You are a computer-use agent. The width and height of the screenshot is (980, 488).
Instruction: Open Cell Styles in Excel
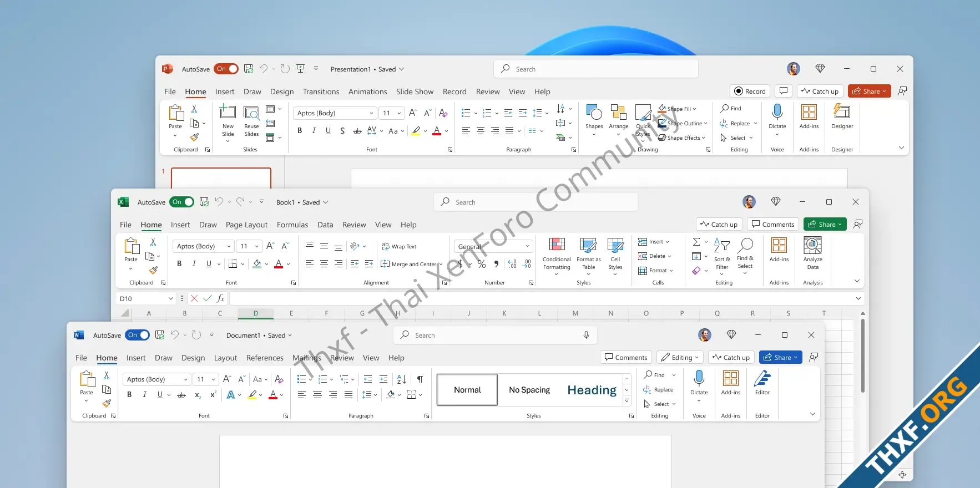click(615, 256)
